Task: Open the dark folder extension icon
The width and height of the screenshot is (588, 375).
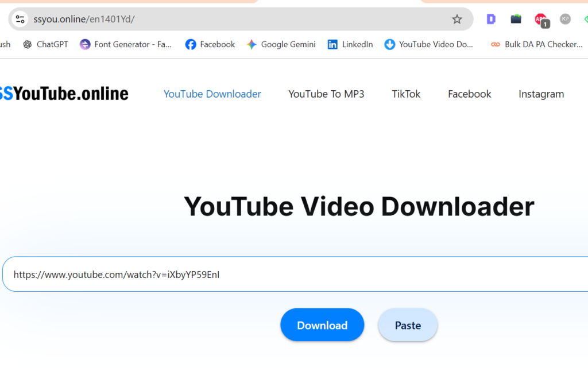Action: point(516,19)
